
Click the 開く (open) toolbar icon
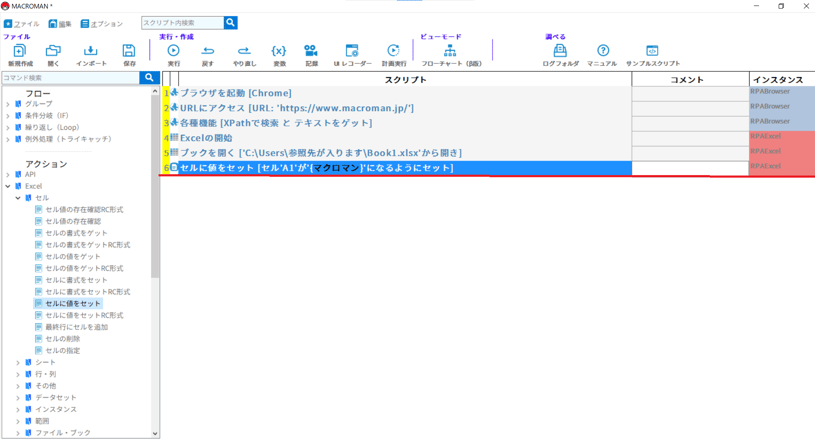tap(53, 51)
